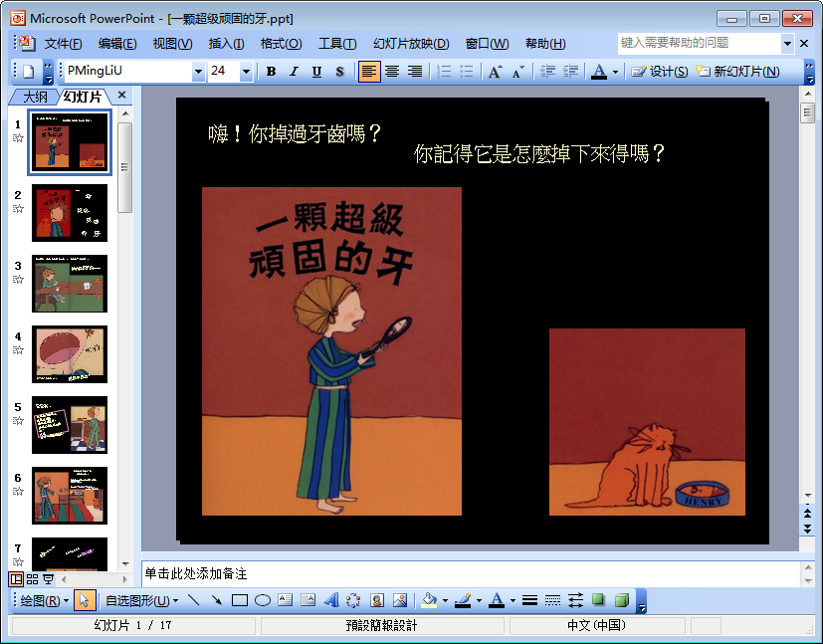The width and height of the screenshot is (823, 644).
Task: Apply font color from formatting toolbar
Action: [x=599, y=72]
